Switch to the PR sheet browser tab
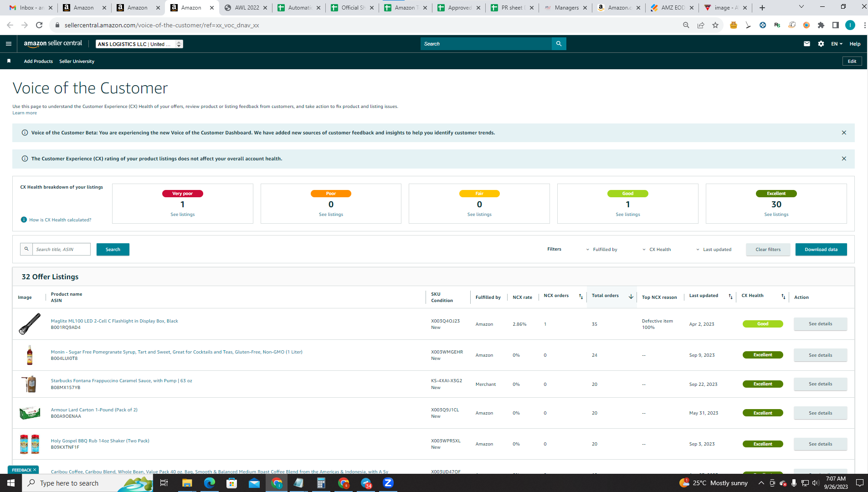This screenshot has height=492, width=868. click(513, 8)
